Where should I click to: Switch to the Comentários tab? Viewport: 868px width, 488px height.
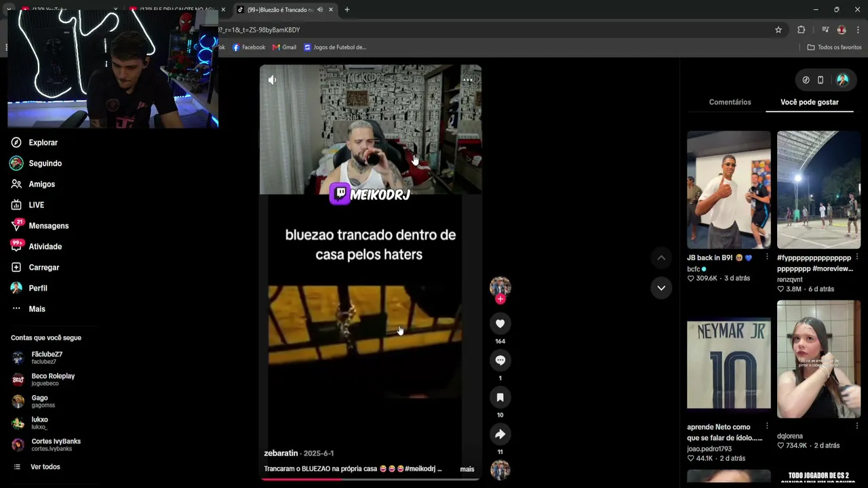pyautogui.click(x=730, y=102)
